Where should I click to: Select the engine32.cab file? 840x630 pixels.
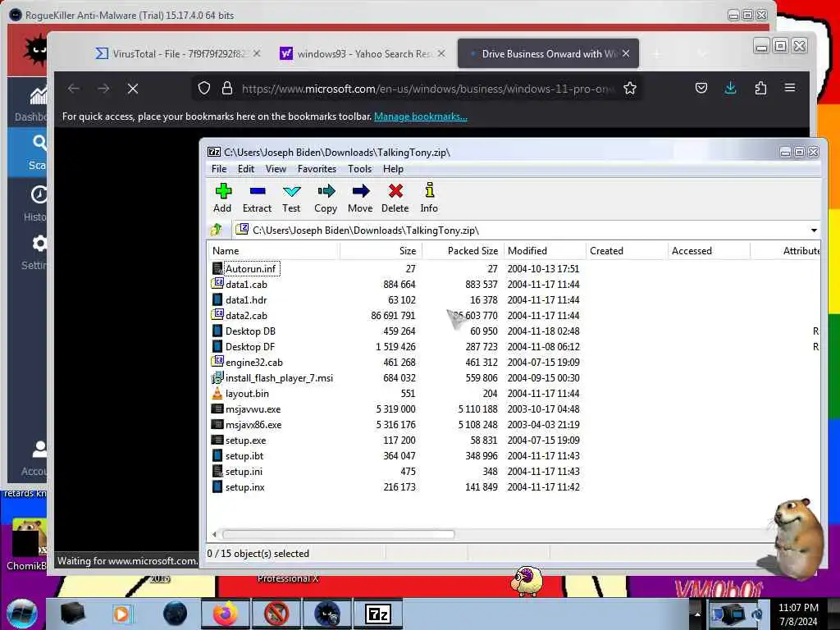[254, 363]
